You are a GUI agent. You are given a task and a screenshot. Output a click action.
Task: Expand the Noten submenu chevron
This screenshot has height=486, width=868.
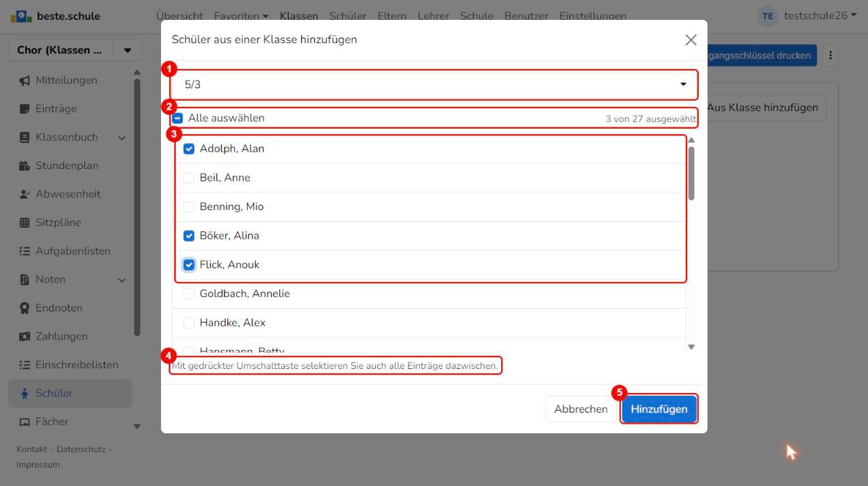[x=122, y=279]
